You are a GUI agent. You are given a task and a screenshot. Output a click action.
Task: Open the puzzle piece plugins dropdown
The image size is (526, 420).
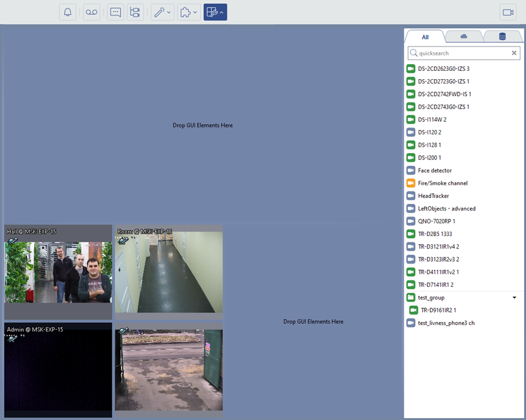(x=188, y=12)
